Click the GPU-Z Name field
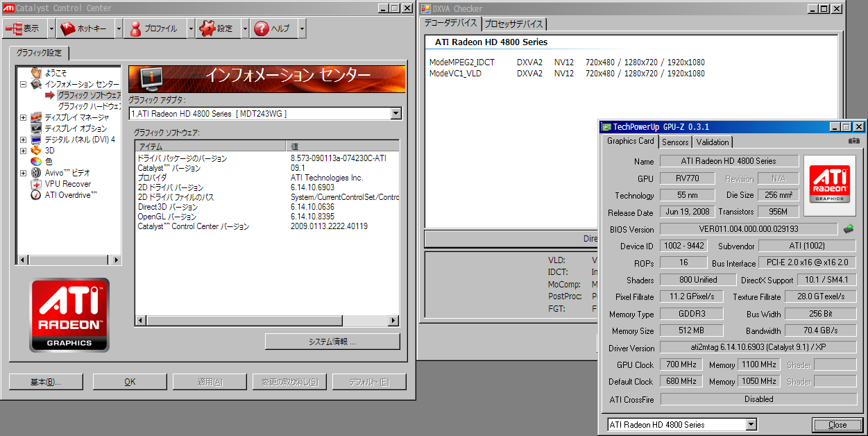The width and height of the screenshot is (868, 436). tap(729, 161)
